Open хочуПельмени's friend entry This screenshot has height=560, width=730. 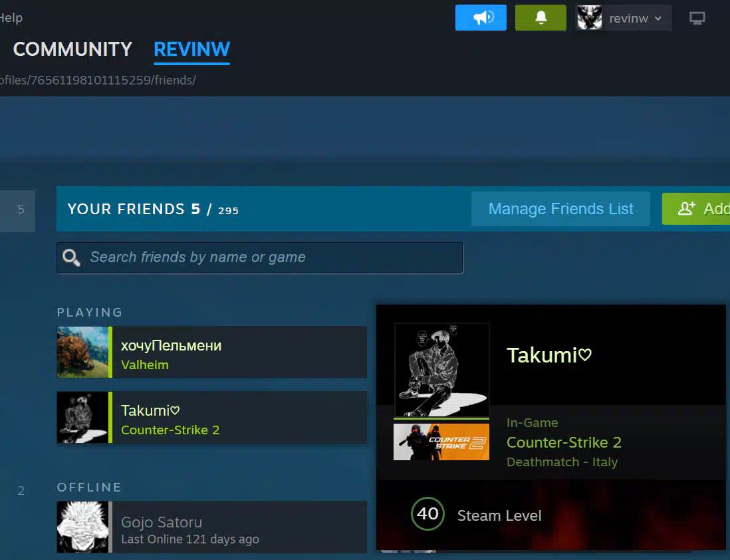coord(212,352)
